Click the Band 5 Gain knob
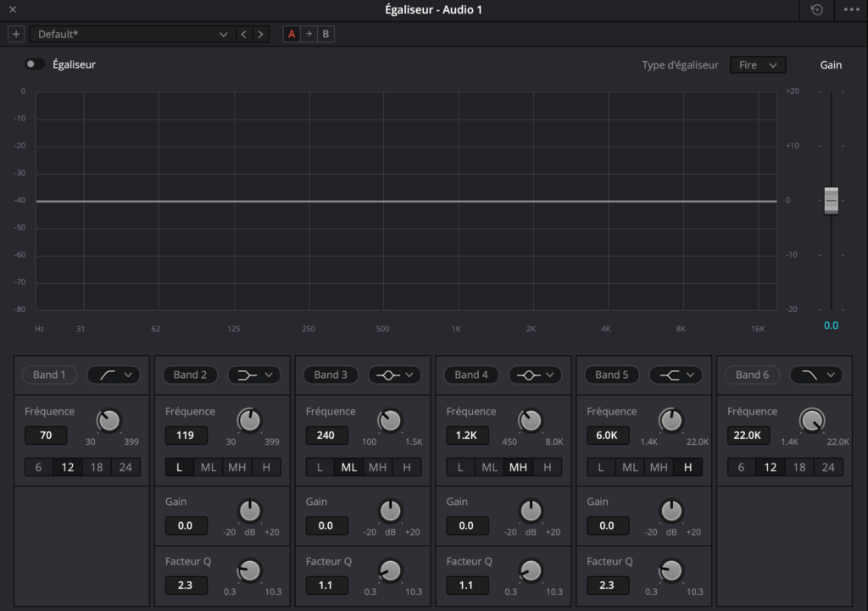 click(x=671, y=511)
